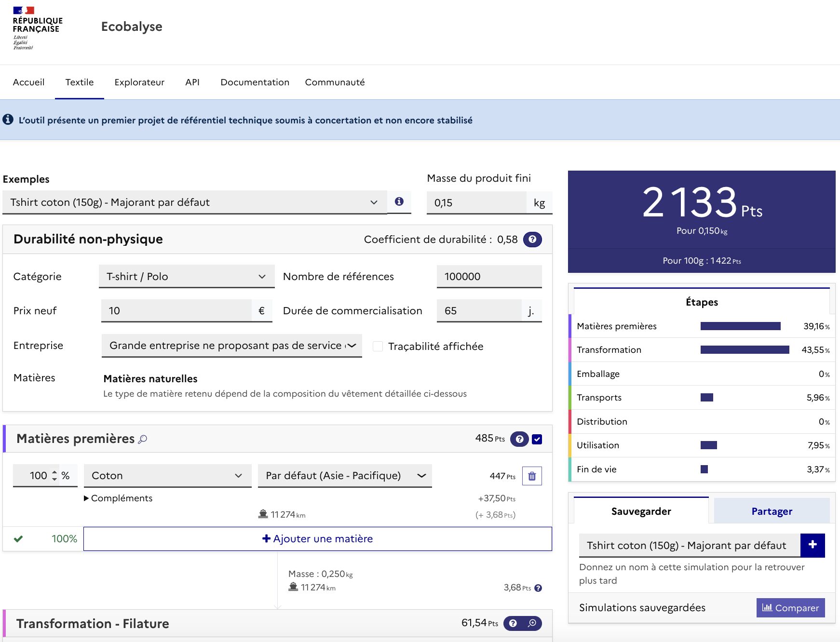Click Ajouter une matière button
840x642 pixels.
tap(317, 539)
